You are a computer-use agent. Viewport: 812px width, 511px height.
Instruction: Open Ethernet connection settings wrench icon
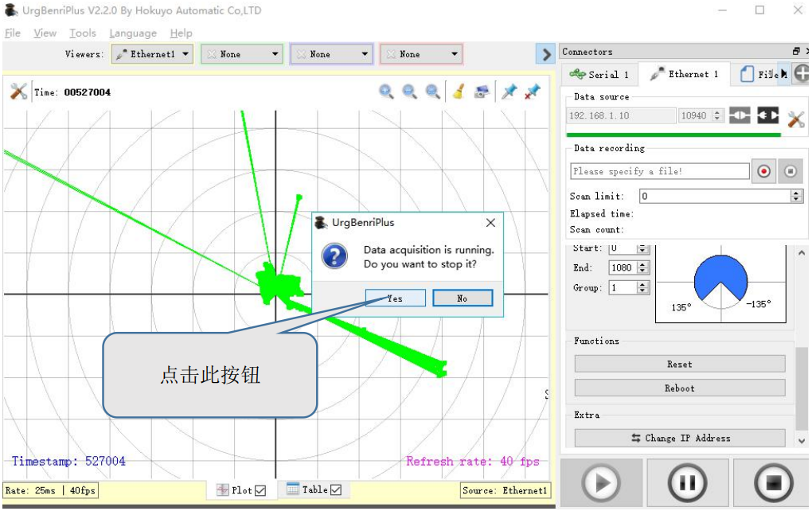pos(795,119)
